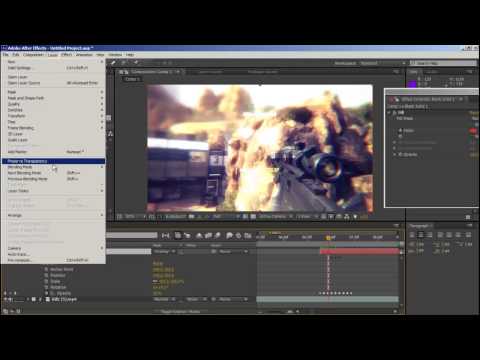Toggle the grid and guides options icon
Image resolution: width=480 pixels, height=360 pixels.
(152, 217)
